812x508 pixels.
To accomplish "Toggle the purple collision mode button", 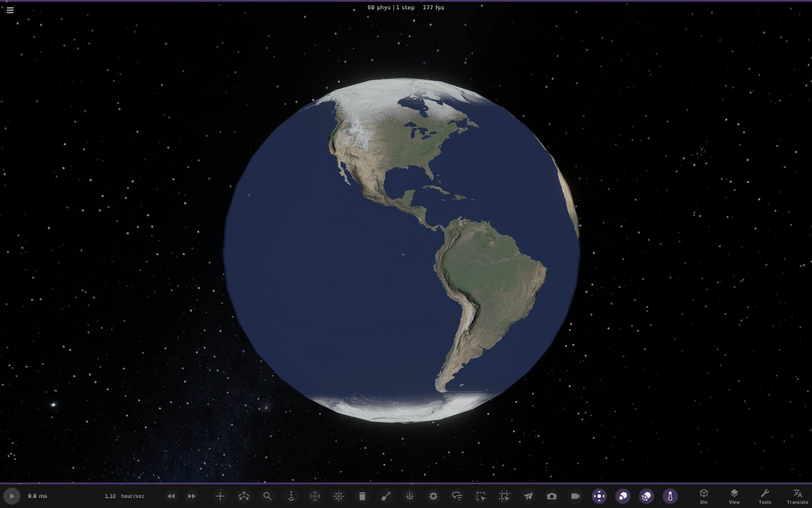I will pos(623,496).
